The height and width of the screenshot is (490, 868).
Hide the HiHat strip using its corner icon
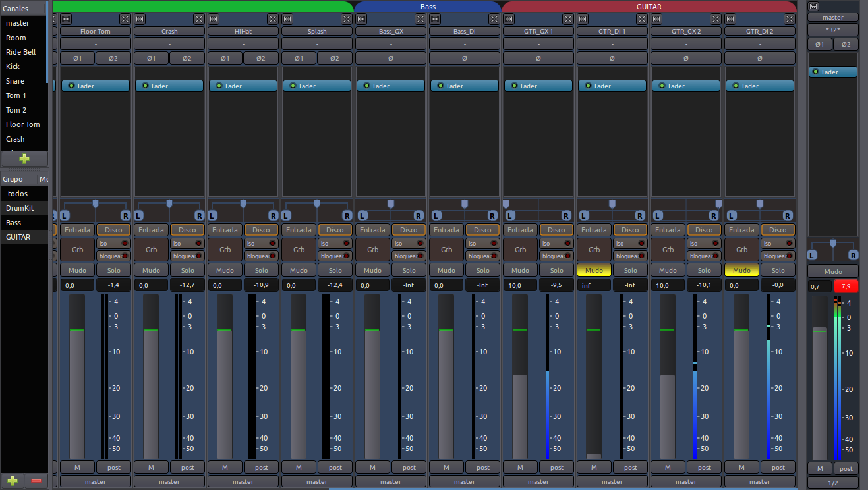(x=273, y=19)
